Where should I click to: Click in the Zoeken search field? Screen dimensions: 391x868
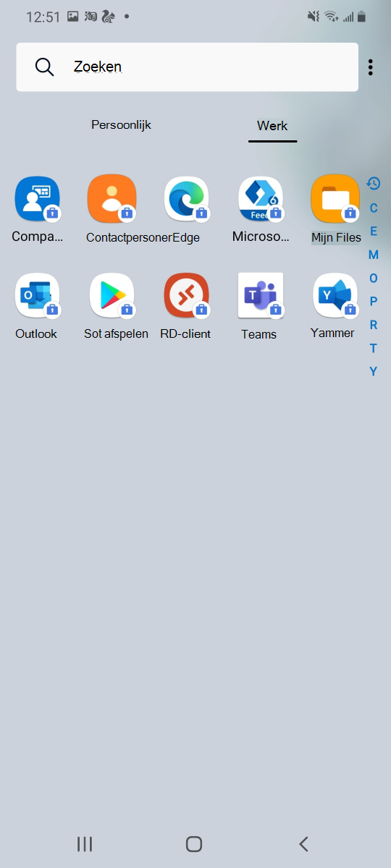click(x=188, y=67)
